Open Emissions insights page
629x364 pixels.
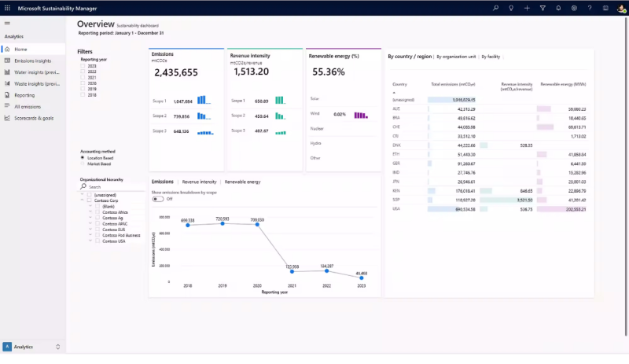point(32,61)
